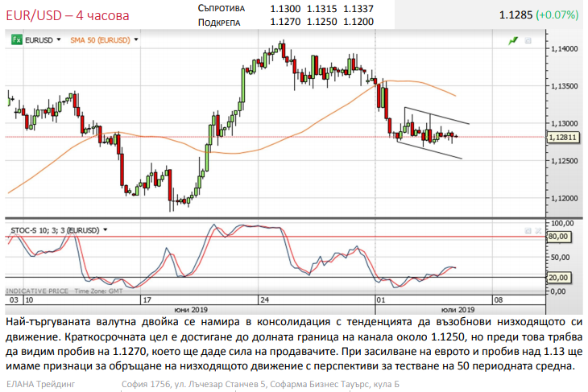Click the 20,00 oversold level tag
Image resolution: width=588 pixels, height=392 pixels.
point(558,278)
